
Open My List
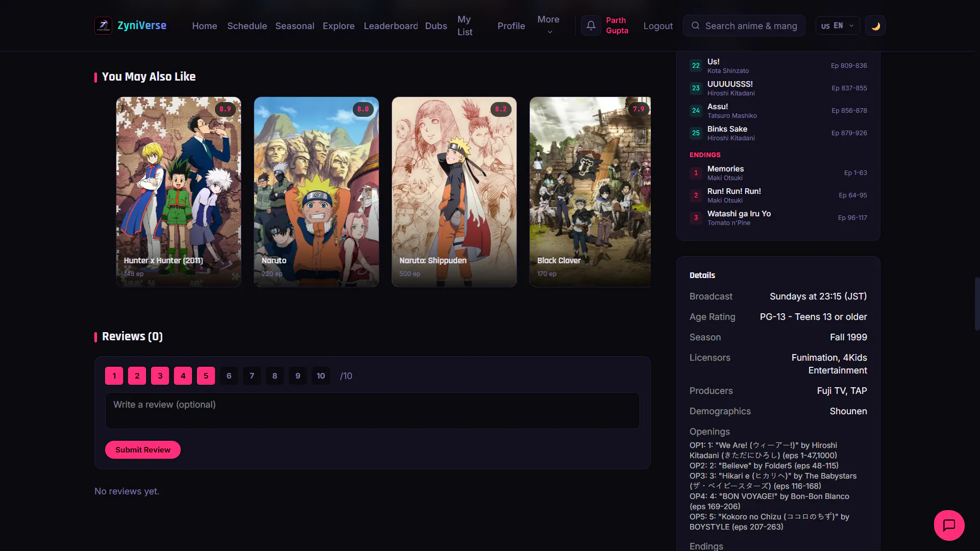pyautogui.click(x=465, y=26)
